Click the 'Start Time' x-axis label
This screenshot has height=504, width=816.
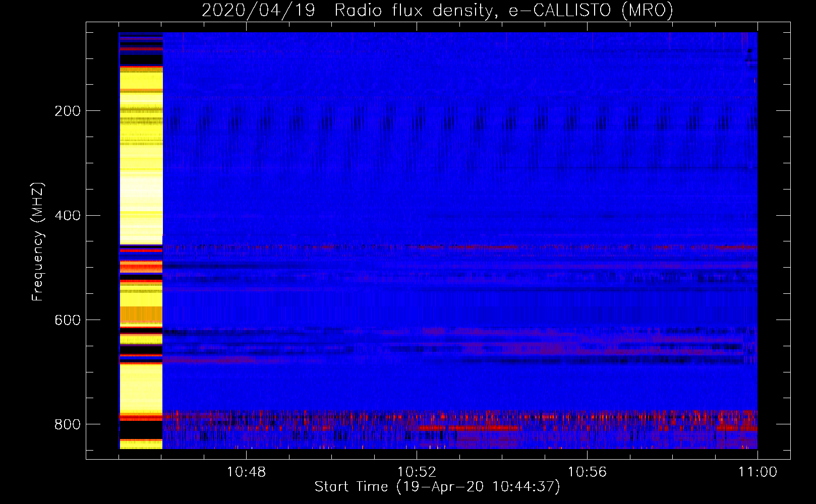coord(351,487)
